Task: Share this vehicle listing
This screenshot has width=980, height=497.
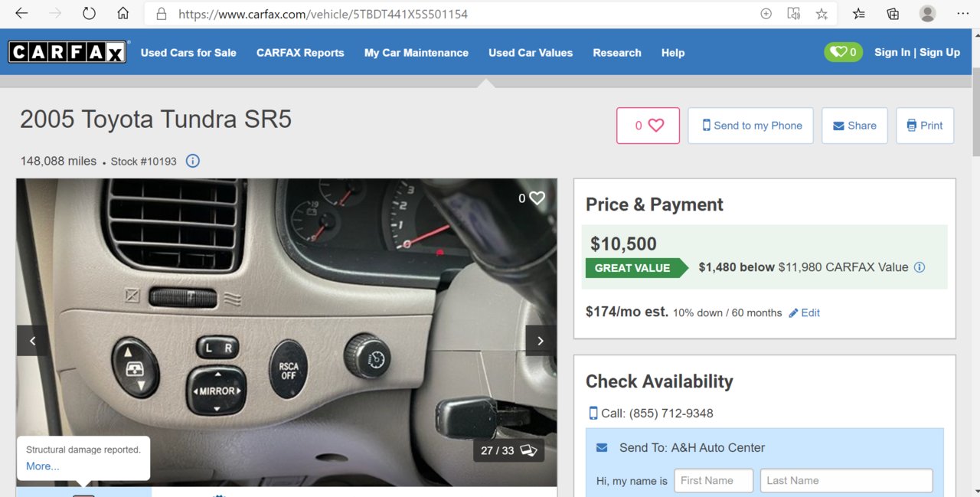Action: pyautogui.click(x=854, y=126)
